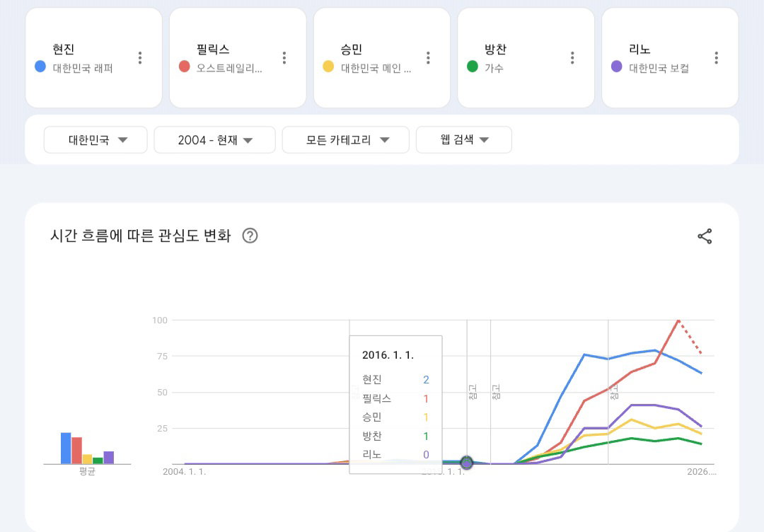Open the more options menu for 필릭스

[284, 58]
